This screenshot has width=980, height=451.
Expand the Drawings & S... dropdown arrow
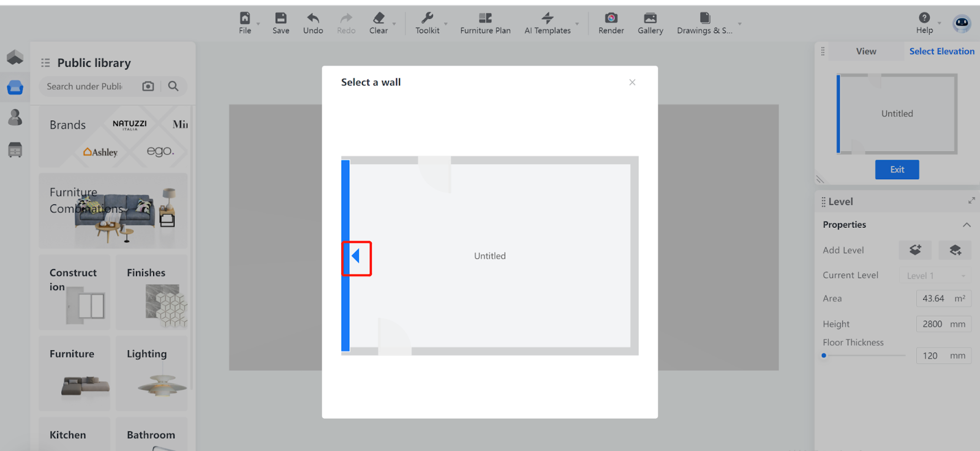(x=740, y=24)
